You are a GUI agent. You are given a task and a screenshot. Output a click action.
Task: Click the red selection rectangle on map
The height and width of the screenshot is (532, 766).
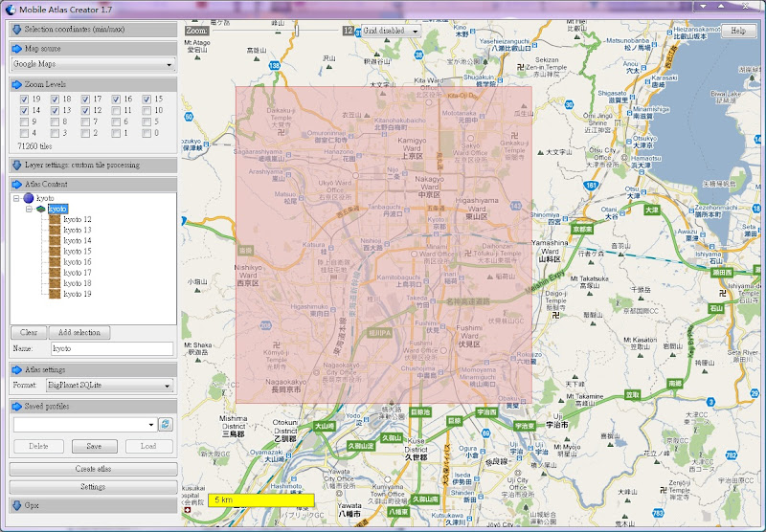(x=384, y=245)
